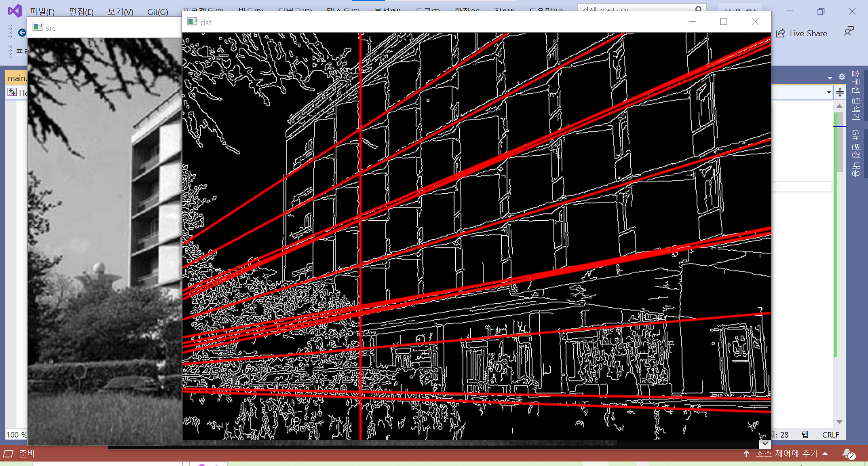Screen dimensions: 868x466
Task: Open the Git 변경 내용 side tab
Action: (x=855, y=153)
